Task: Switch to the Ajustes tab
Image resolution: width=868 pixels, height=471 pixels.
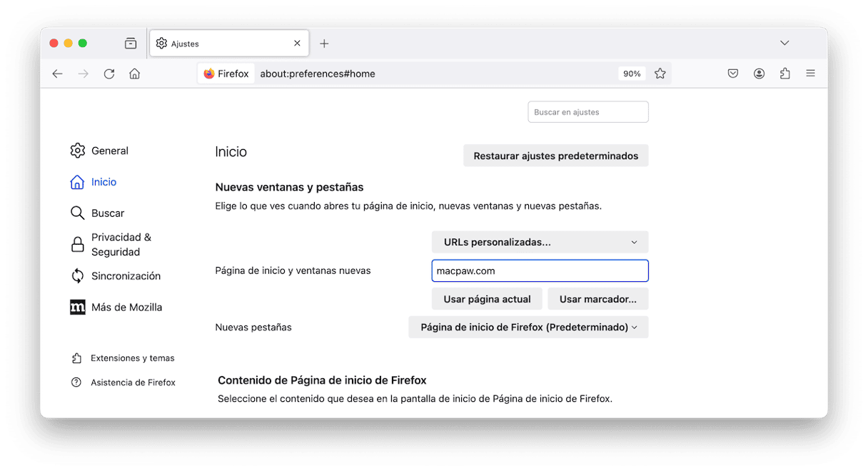Action: [x=229, y=44]
